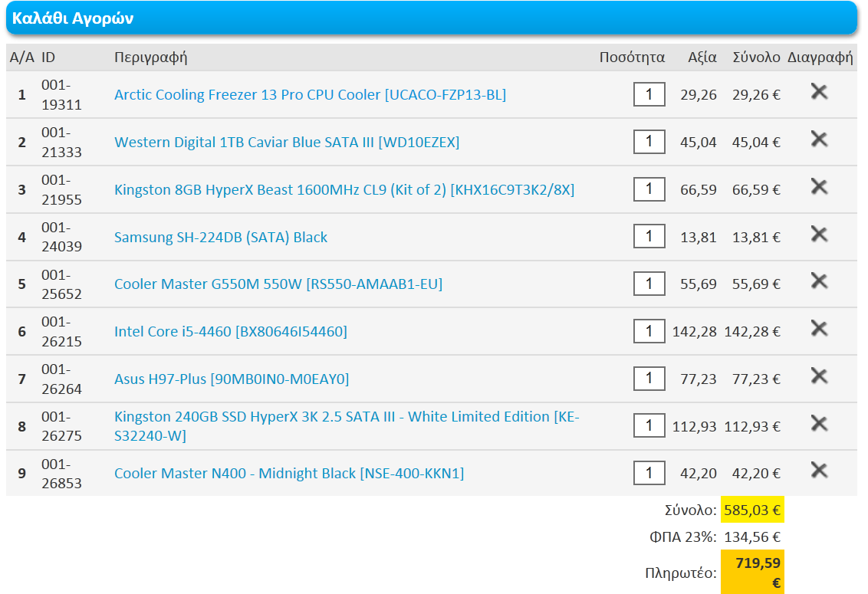The image size is (868, 594).
Task: Select the 'Περιγραφή' column header
Action: coord(150,57)
